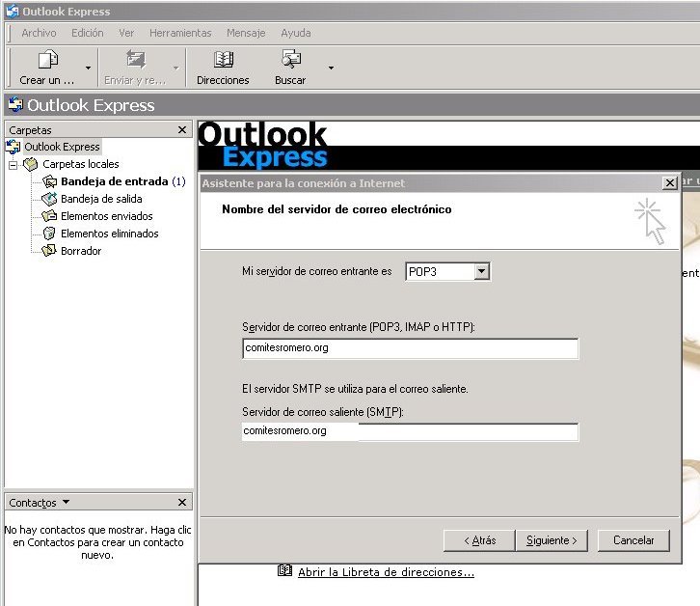The height and width of the screenshot is (606, 700).
Task: Select the Borrador drafts folder icon
Action: tap(50, 251)
